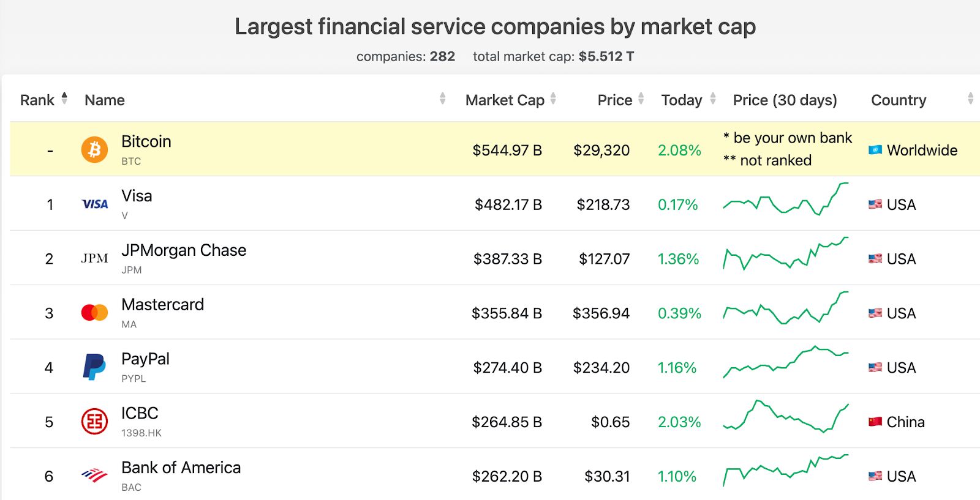The width and height of the screenshot is (980, 500).
Task: Sort by Market Cap using its arrows
Action: tap(553, 99)
